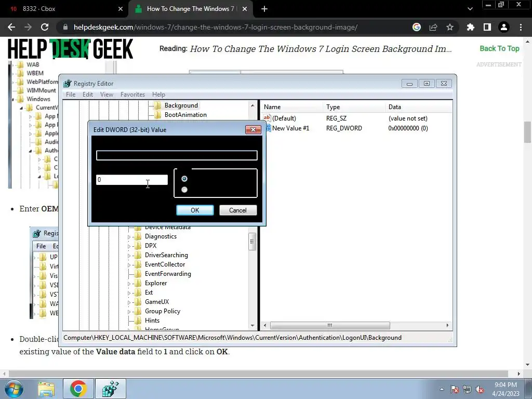Open the Chrome extensions puzzle icon
Screen dimensions: 532x399
pyautogui.click(x=471, y=27)
